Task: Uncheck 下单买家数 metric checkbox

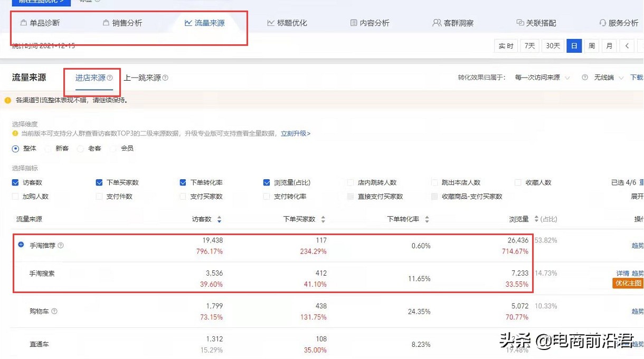Action: tap(99, 182)
